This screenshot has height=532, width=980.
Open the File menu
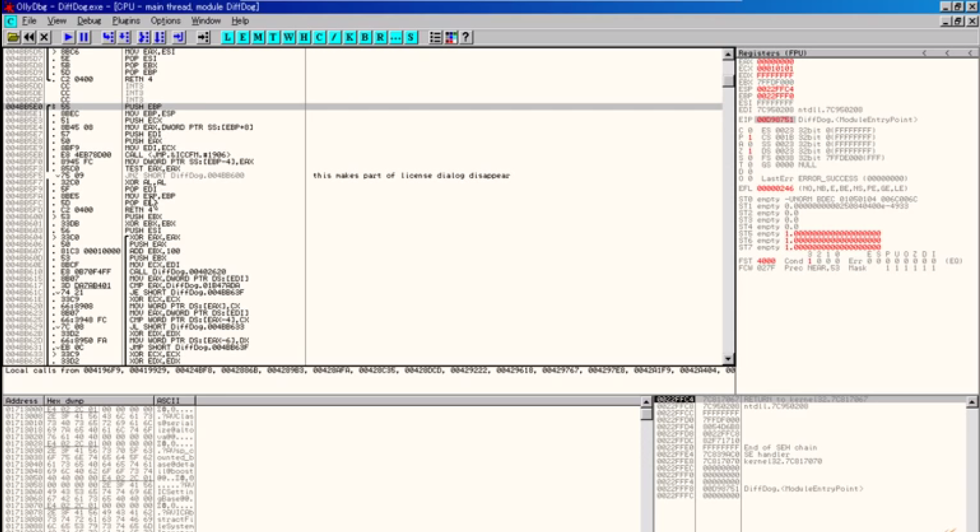click(x=29, y=21)
